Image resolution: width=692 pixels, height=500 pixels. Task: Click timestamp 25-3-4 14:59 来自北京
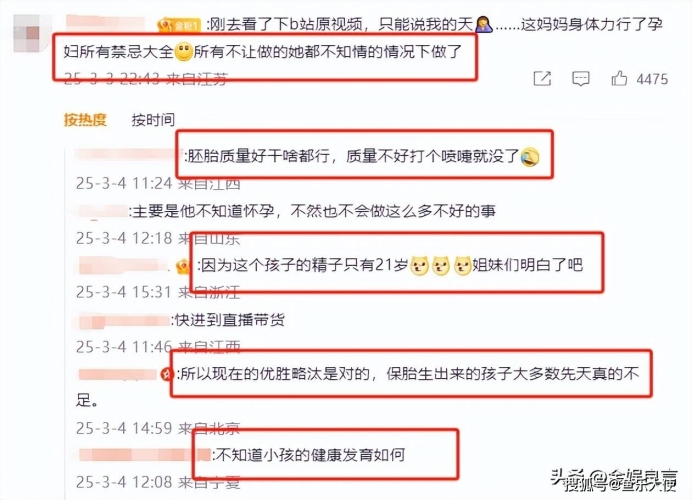tap(158, 428)
